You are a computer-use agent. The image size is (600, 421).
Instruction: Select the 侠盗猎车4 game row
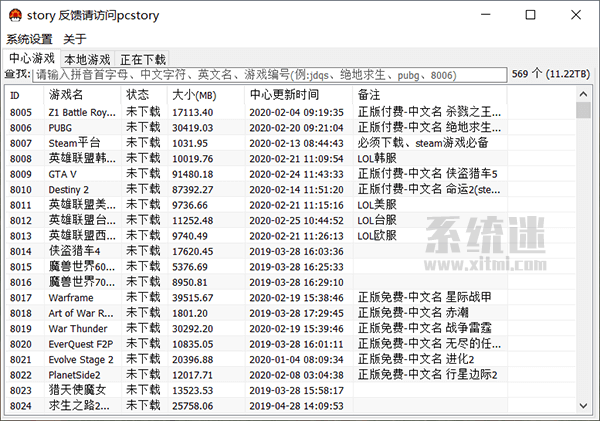[291, 251]
